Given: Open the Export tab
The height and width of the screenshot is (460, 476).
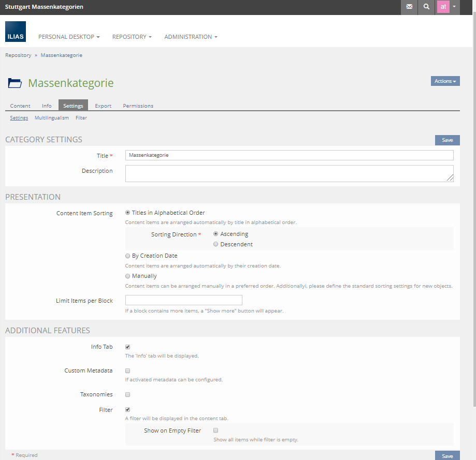Looking at the screenshot, I should 103,106.
